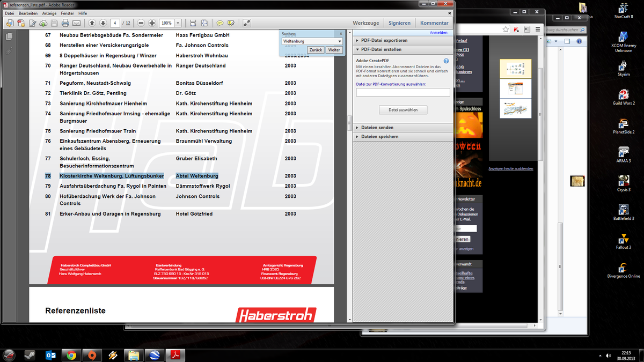Click the Ranger Deutschland client cell
Viewport: 644px width, 362px height.
pyautogui.click(x=201, y=66)
